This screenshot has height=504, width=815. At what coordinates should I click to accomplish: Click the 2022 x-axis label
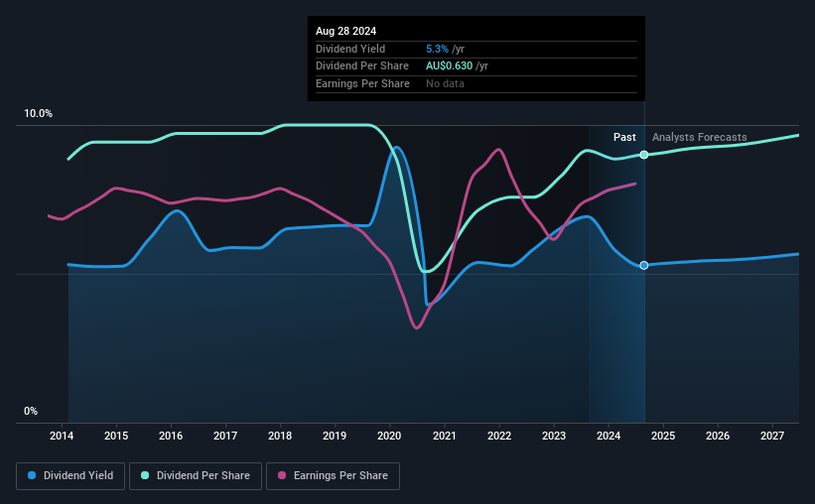click(499, 436)
